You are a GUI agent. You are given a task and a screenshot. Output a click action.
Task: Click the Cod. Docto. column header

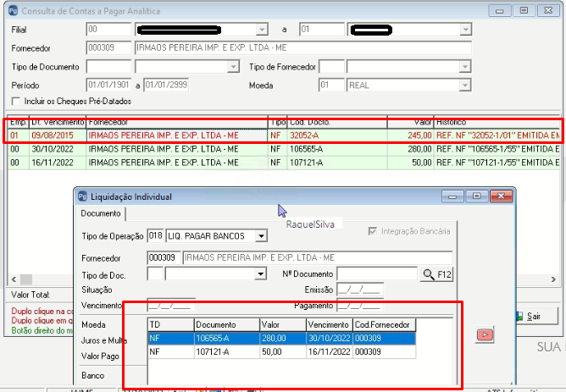[x=337, y=122]
